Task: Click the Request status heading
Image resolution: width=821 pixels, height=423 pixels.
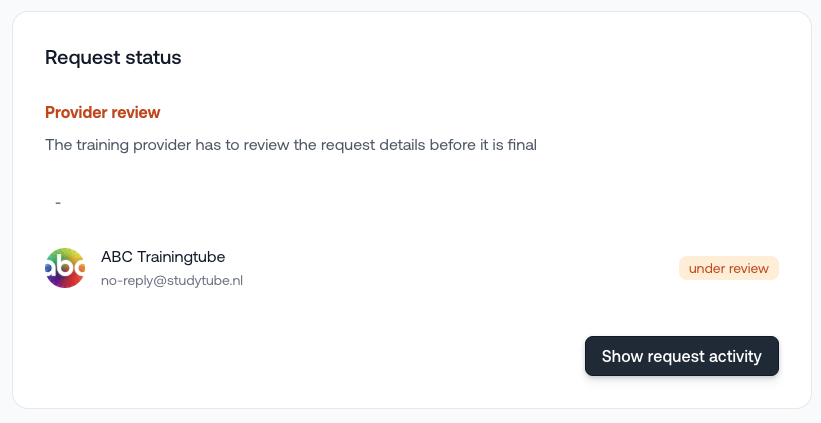Action: pyautogui.click(x=113, y=57)
